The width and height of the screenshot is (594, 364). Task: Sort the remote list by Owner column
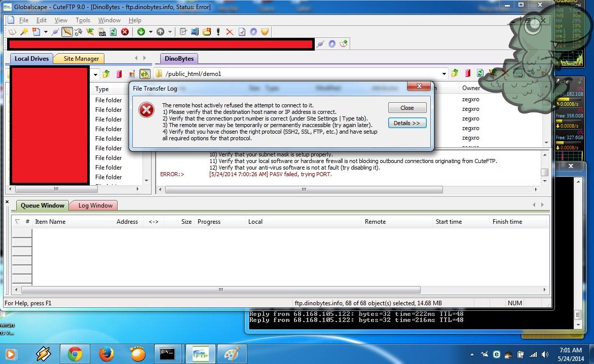coord(471,88)
